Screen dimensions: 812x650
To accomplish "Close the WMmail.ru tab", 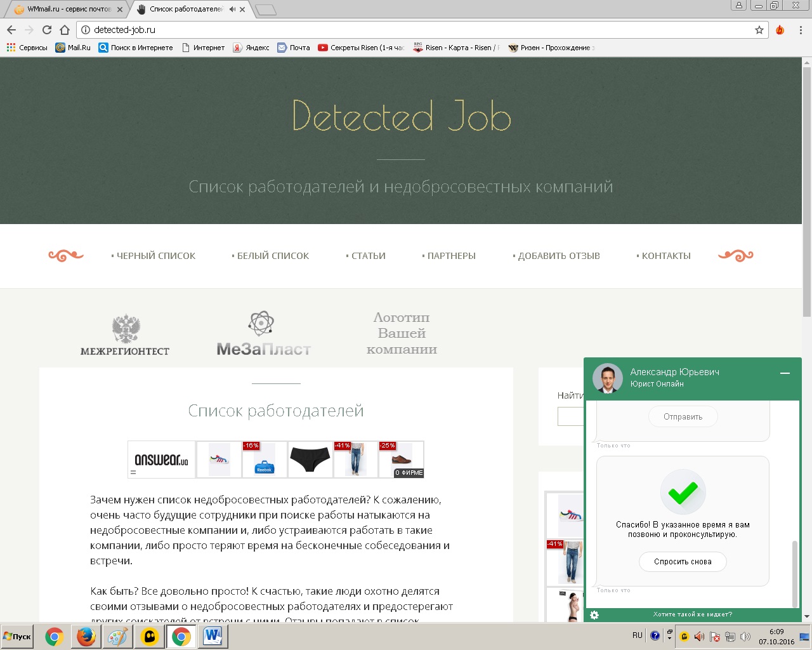I will (120, 10).
